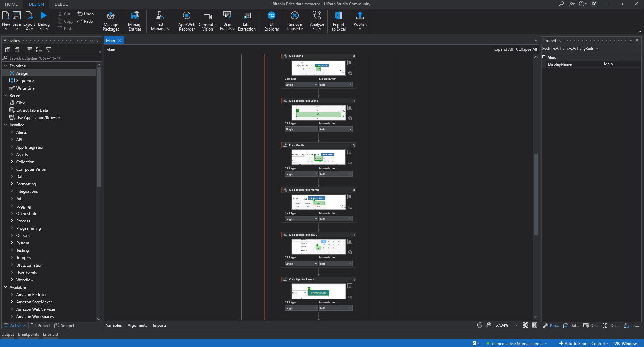Launch the App/Web Recorder
This screenshot has height=347, width=644.
click(186, 21)
